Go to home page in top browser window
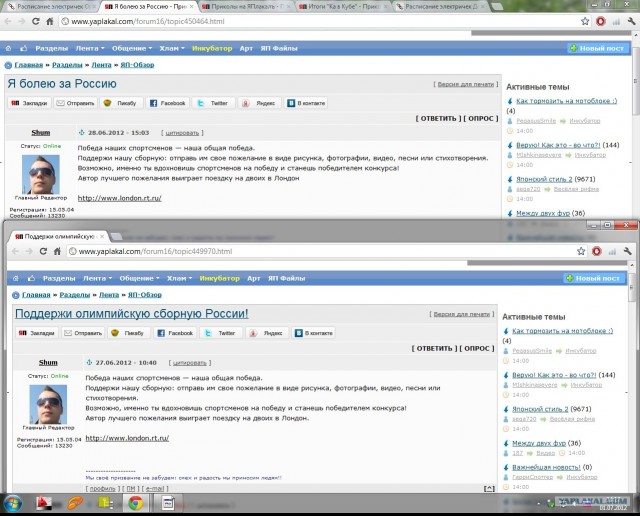This screenshot has height=516, width=640. point(50,21)
